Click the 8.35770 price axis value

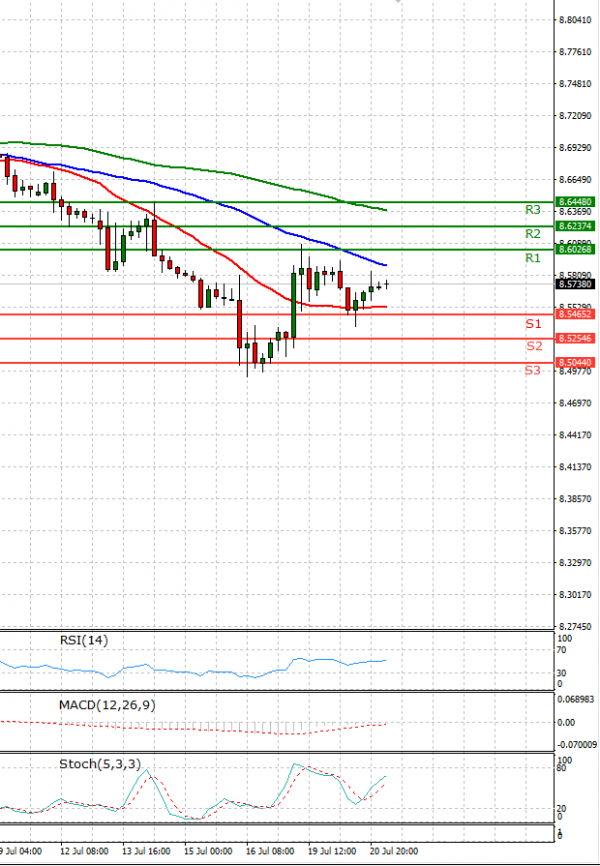coord(575,531)
